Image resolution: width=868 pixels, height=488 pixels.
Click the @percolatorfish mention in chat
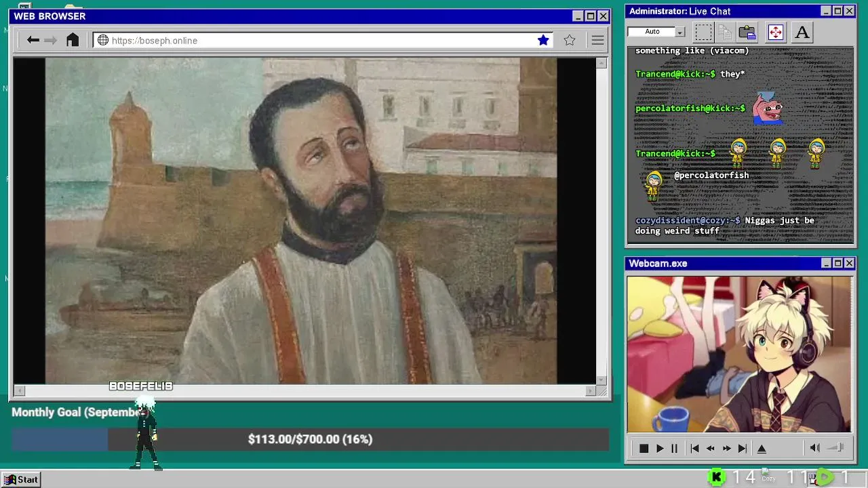pyautogui.click(x=711, y=175)
